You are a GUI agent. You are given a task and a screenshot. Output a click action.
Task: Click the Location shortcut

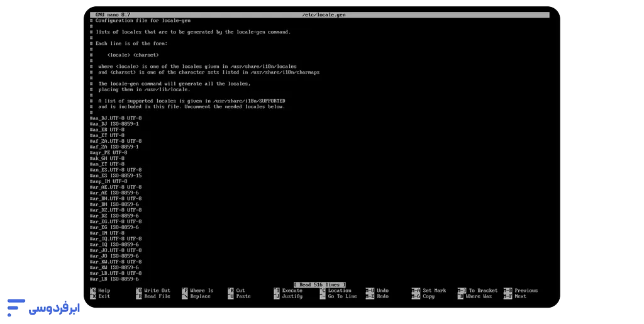tap(340, 291)
